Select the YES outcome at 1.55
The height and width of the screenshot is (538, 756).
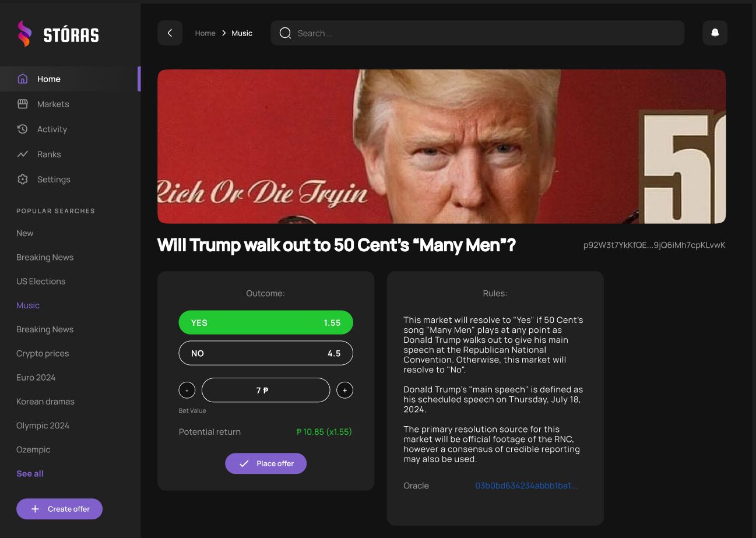coord(266,322)
